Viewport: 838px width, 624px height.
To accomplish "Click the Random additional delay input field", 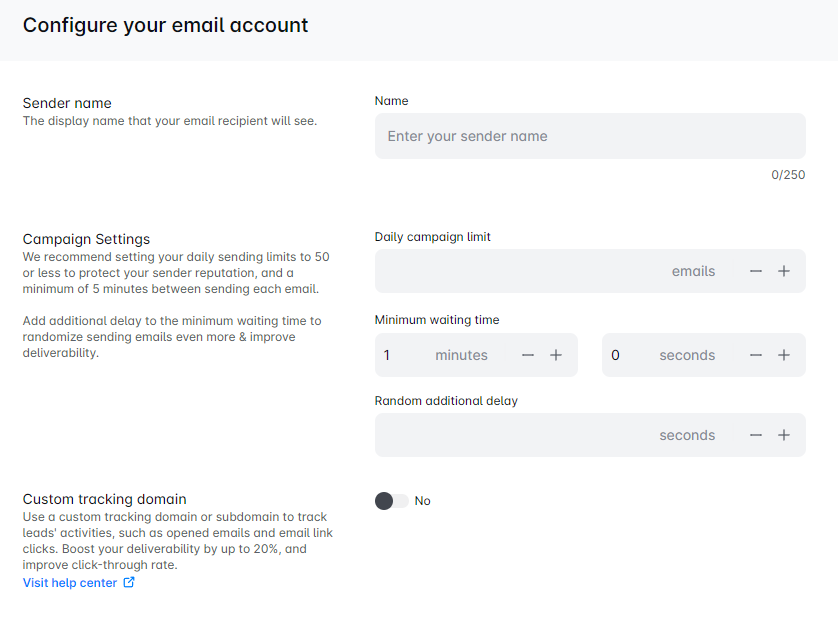I will (x=510, y=435).
